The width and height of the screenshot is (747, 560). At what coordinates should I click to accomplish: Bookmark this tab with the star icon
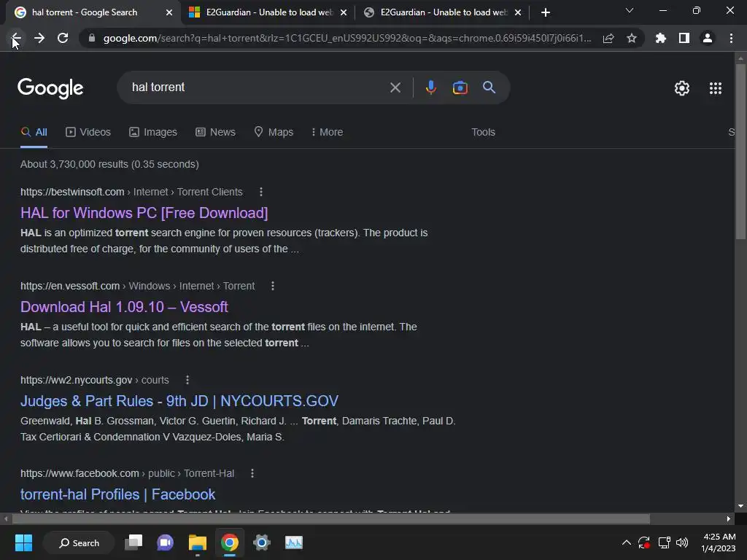632,38
